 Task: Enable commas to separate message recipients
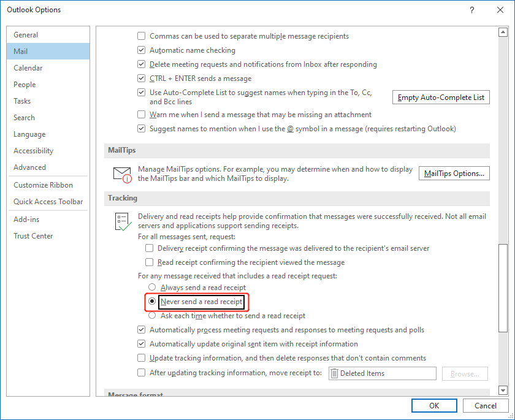point(141,36)
